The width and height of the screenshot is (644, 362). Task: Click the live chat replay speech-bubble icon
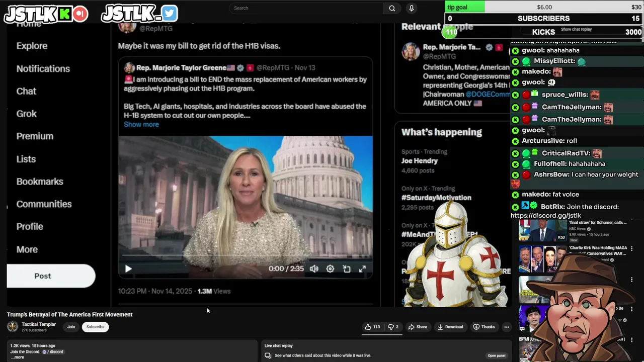coord(268,355)
